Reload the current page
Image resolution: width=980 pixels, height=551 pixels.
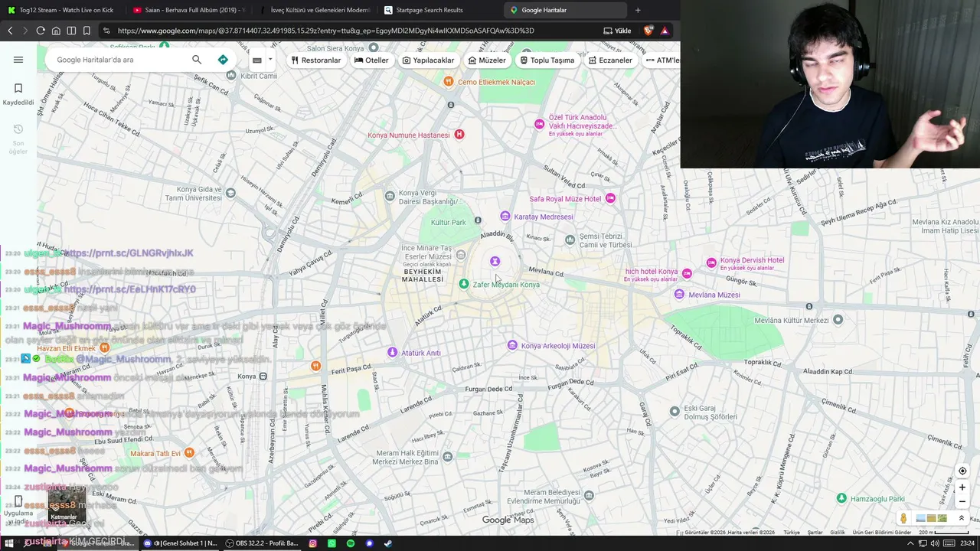click(x=41, y=31)
